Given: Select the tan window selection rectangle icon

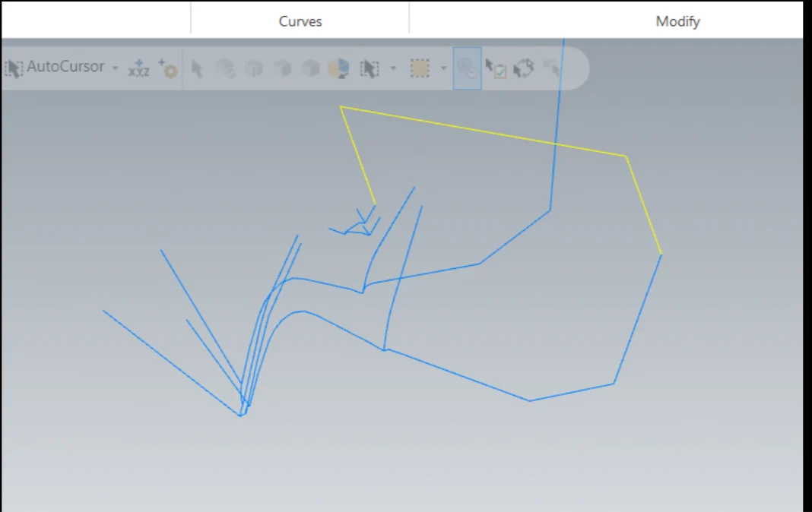Looking at the screenshot, I should (x=420, y=68).
